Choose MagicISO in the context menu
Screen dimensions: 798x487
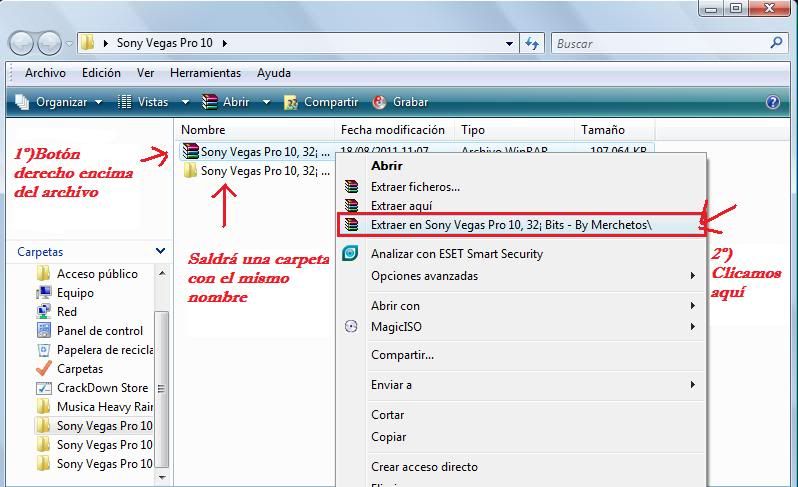click(396, 327)
